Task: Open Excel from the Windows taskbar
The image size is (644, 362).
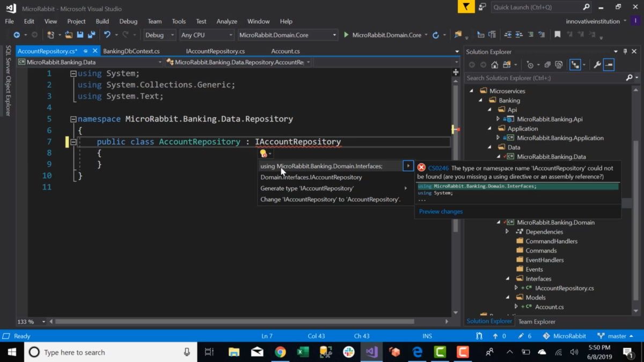Action: [303, 352]
